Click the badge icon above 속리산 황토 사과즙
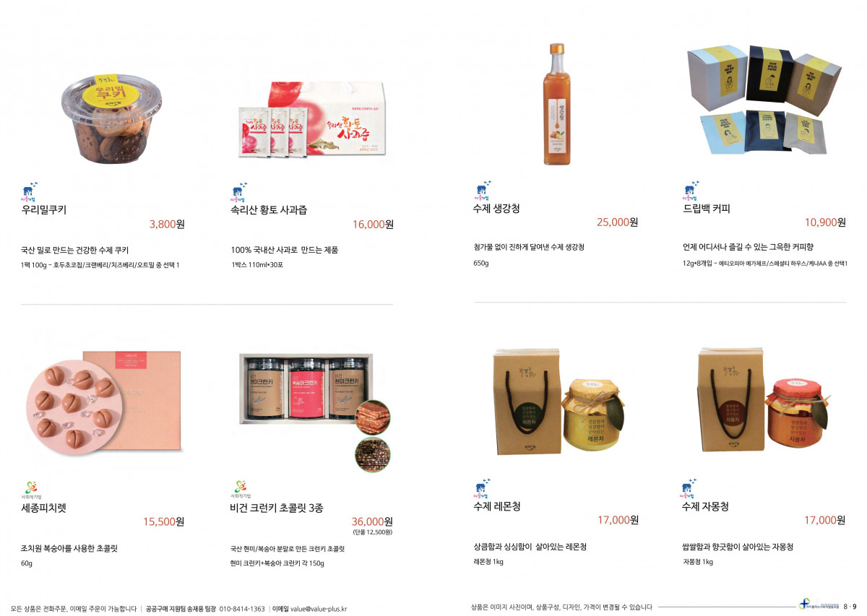This screenshot has height=616, width=867. 239,192
